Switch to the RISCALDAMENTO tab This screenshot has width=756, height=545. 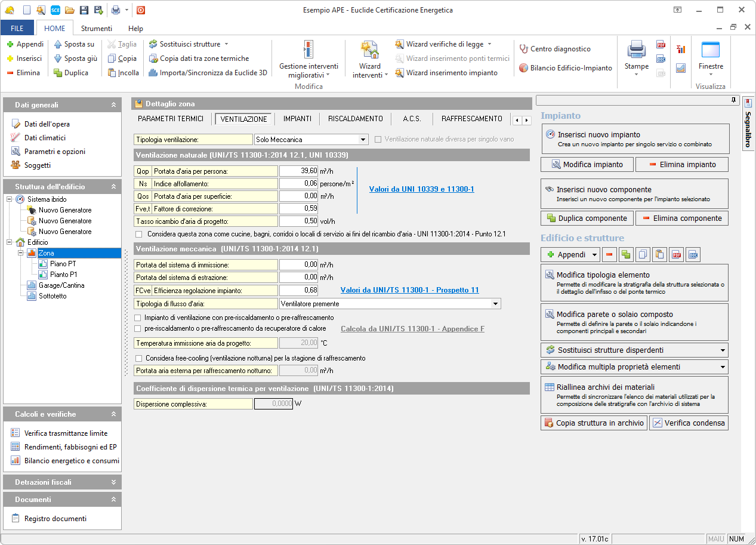356,119
